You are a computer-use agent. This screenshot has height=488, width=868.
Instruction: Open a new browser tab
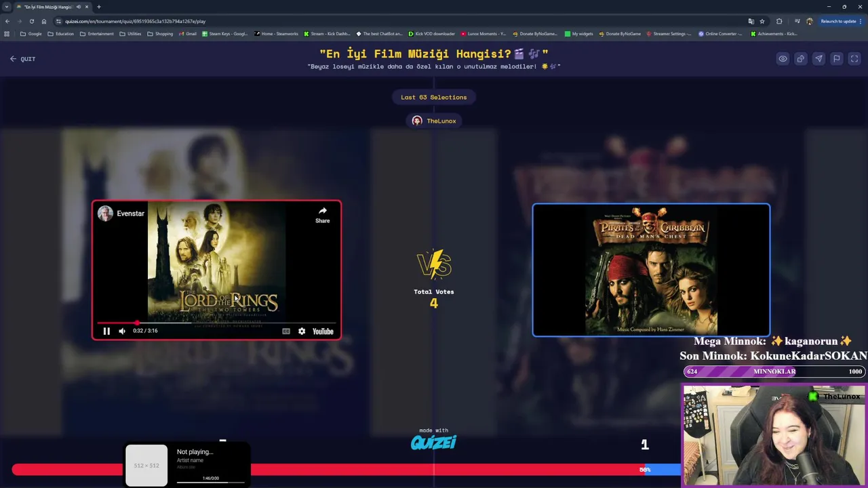pyautogui.click(x=99, y=7)
